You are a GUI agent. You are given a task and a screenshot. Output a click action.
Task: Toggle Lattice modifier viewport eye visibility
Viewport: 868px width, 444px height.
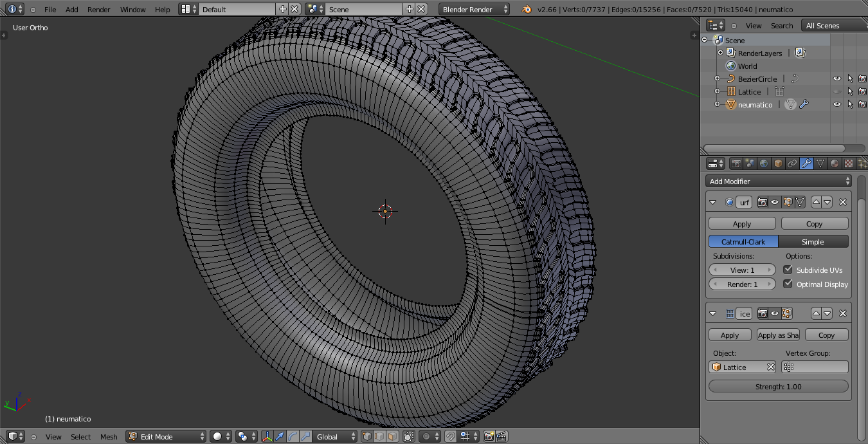[775, 313]
